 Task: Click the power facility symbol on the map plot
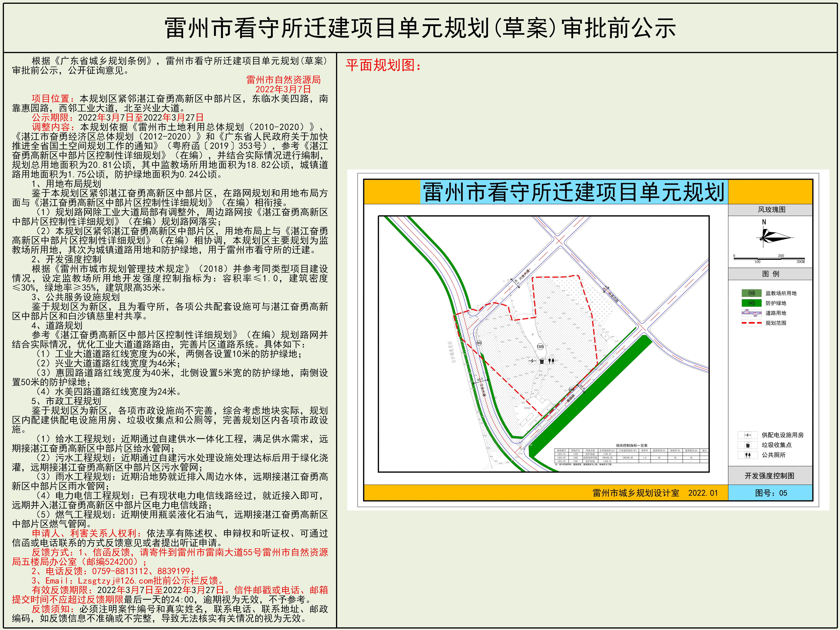[532, 361]
